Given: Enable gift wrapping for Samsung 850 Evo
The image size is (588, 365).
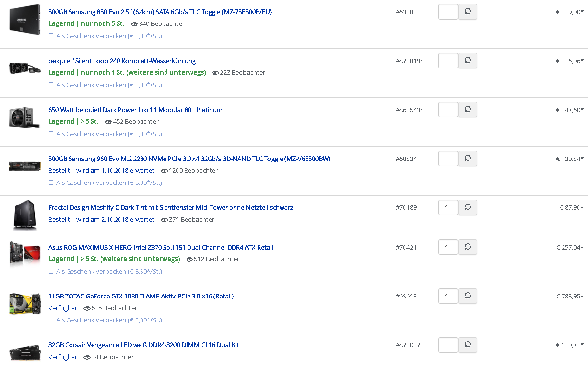Looking at the screenshot, I should (51, 36).
